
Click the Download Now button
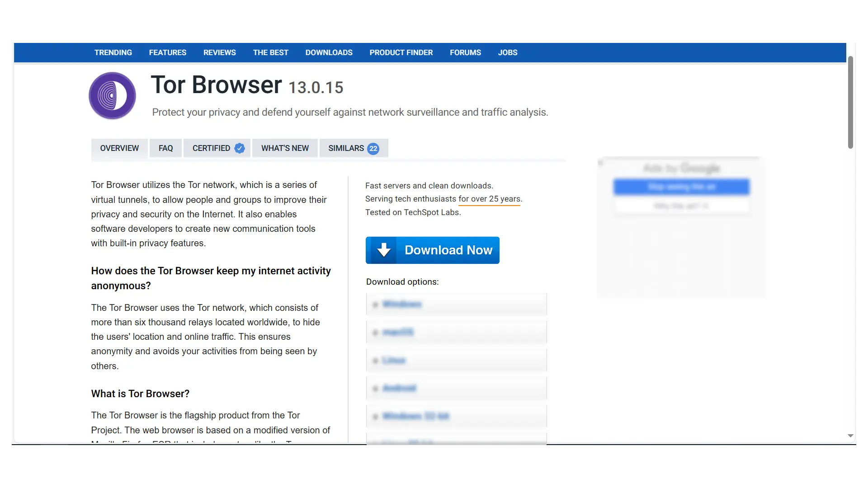click(x=433, y=250)
